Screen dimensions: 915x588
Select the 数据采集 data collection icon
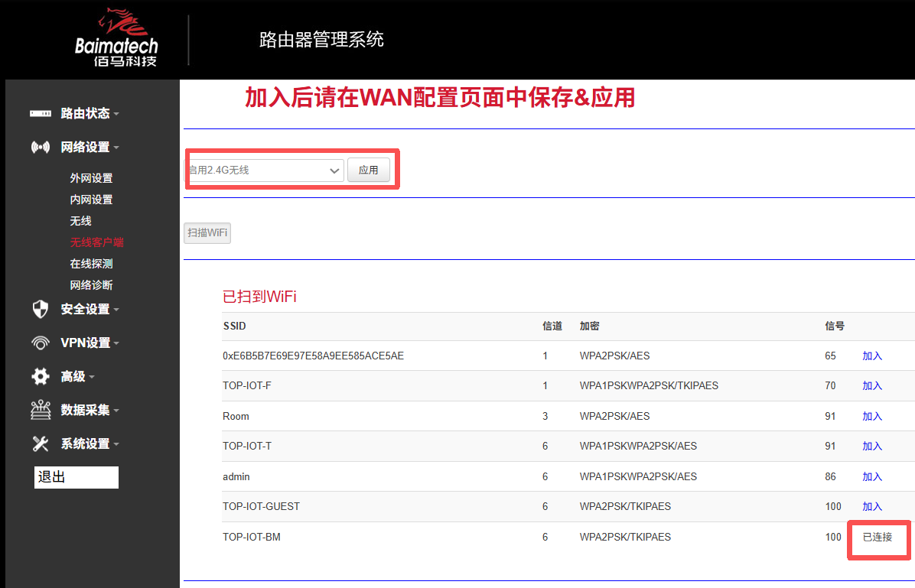tap(40, 410)
